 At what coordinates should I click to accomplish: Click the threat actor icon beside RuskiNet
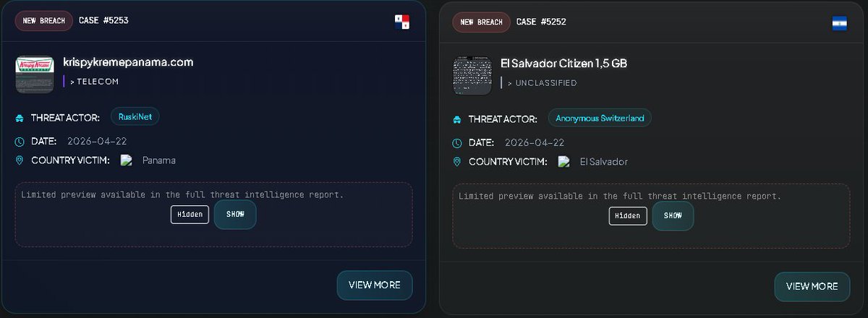(x=20, y=118)
